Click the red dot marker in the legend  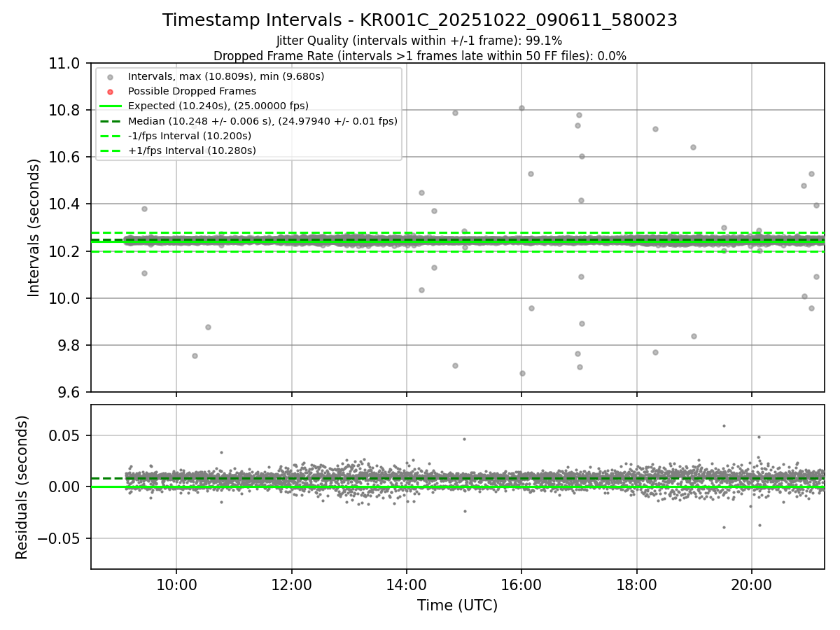(x=110, y=92)
